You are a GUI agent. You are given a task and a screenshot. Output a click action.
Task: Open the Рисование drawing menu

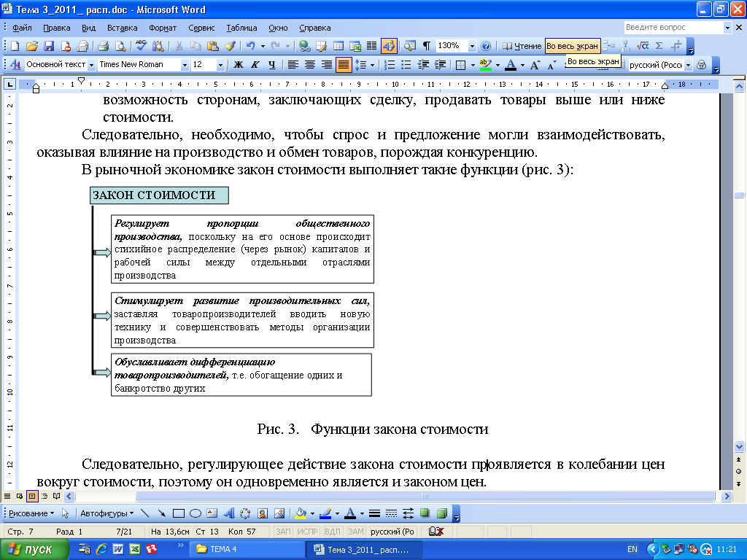(x=31, y=513)
